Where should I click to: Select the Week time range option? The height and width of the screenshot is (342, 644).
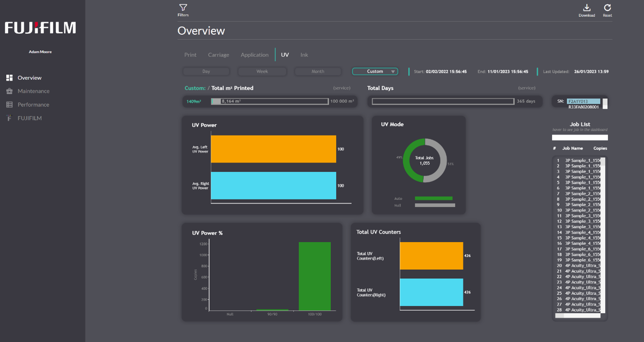(262, 71)
